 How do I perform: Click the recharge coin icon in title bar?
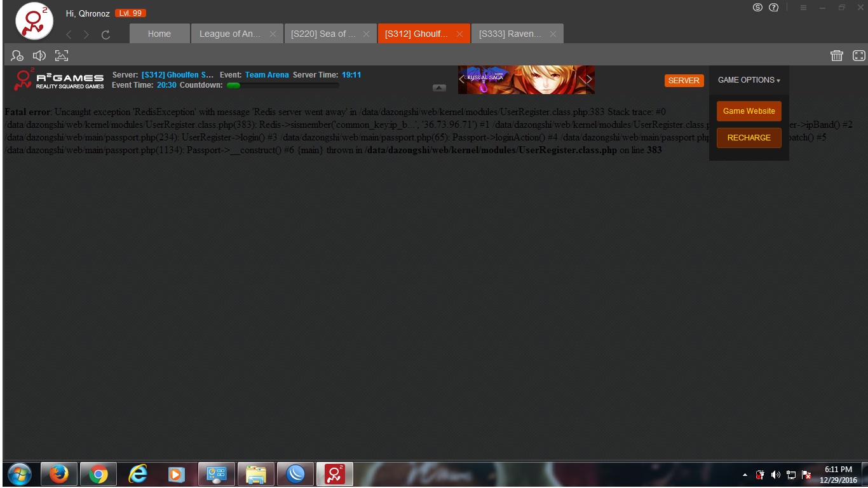coord(757,8)
